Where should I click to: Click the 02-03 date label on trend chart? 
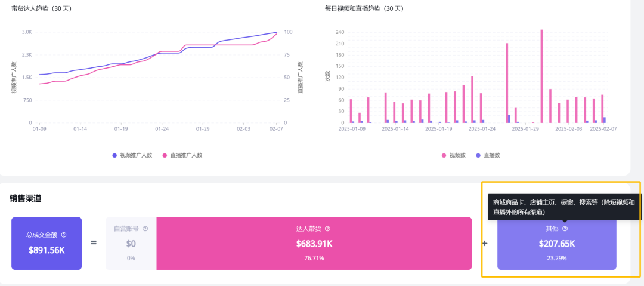(243, 129)
